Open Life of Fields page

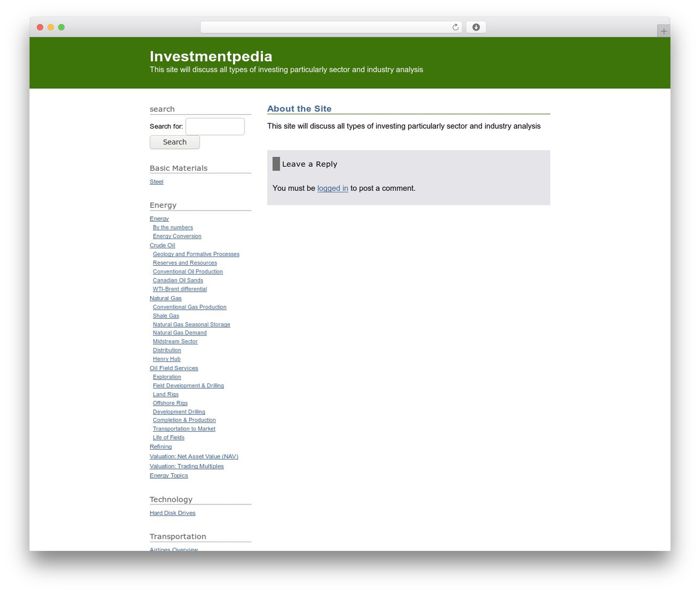(168, 438)
